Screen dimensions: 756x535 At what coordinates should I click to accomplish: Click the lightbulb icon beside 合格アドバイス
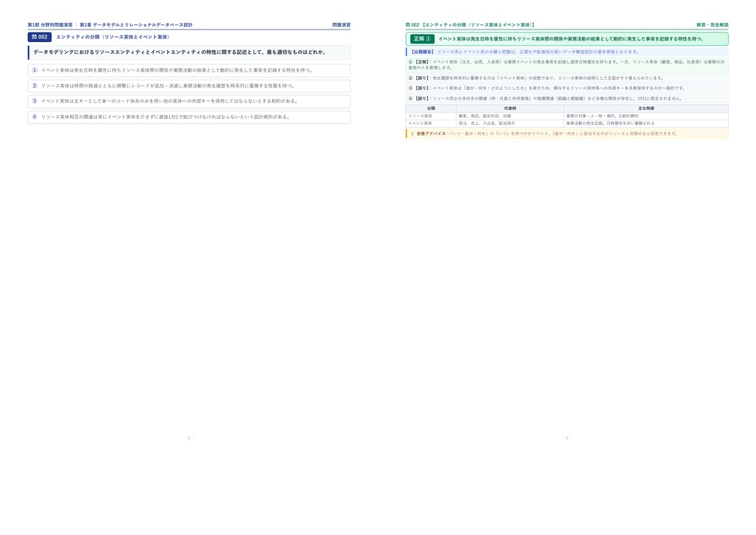coord(412,134)
